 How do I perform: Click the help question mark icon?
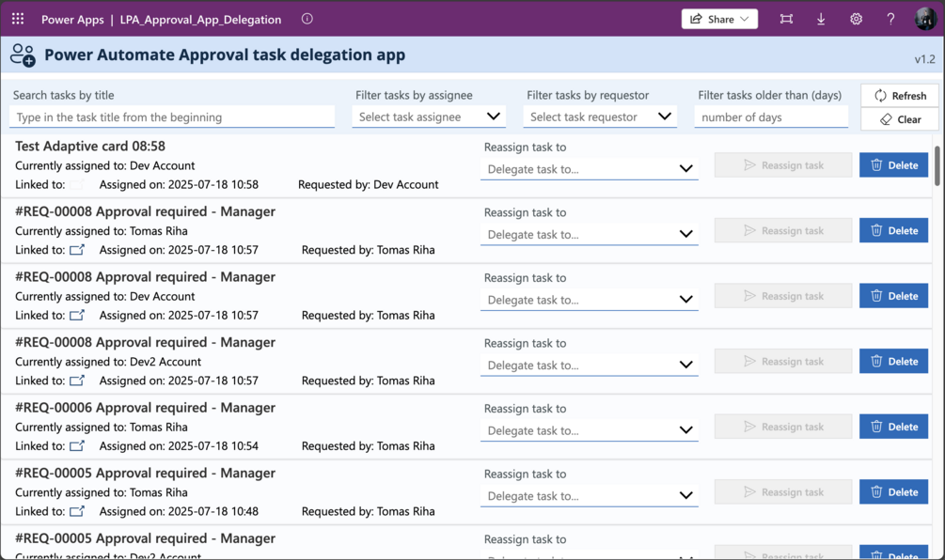890,19
